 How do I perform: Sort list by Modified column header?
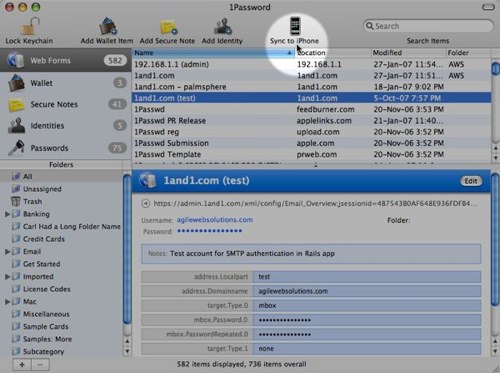(x=409, y=53)
